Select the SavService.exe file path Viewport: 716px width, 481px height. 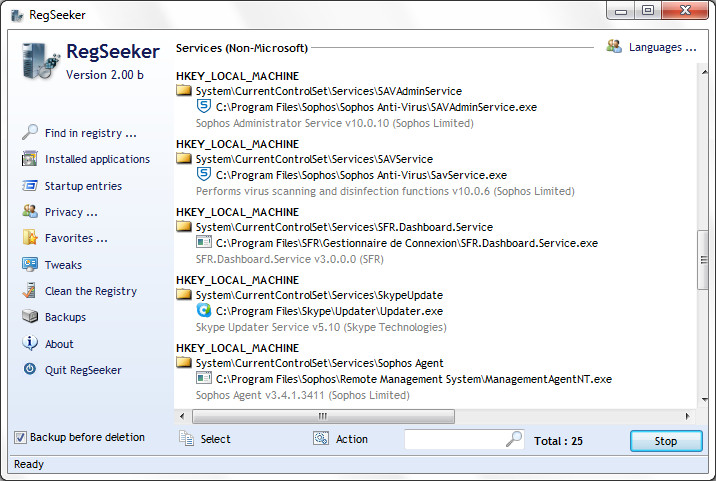point(361,175)
